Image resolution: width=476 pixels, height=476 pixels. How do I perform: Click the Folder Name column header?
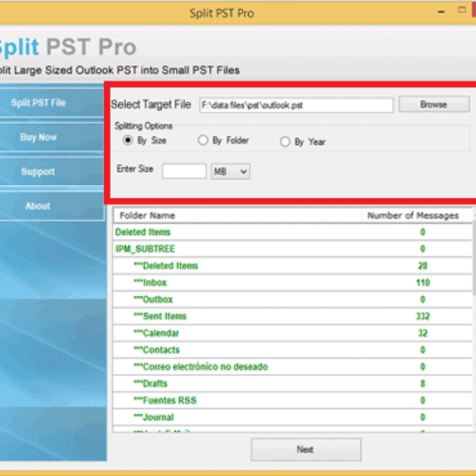point(237,216)
